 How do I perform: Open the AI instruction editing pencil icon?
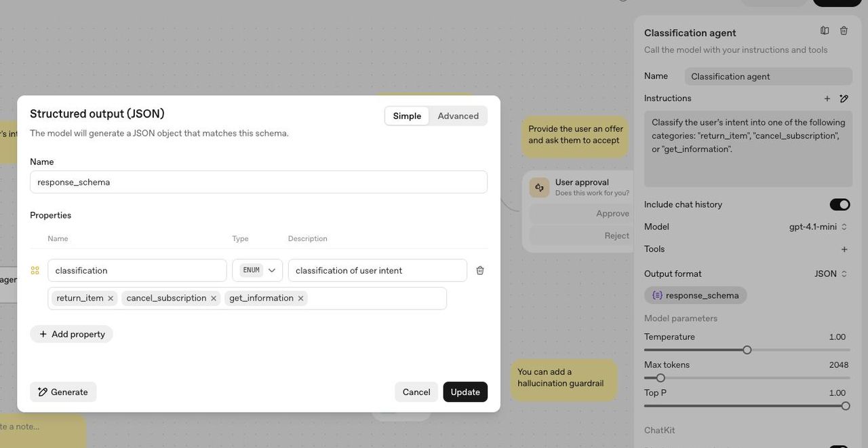[842, 97]
